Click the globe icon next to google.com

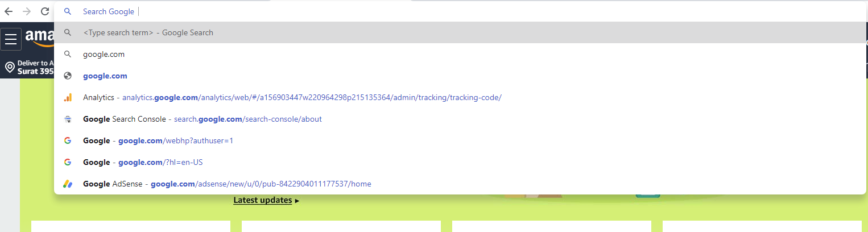coord(68,76)
